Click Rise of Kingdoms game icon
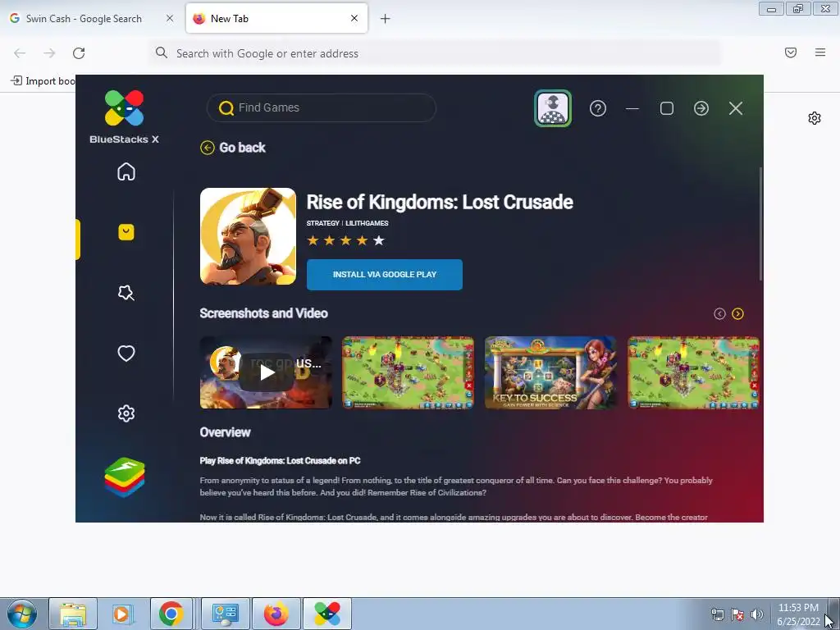 (248, 236)
